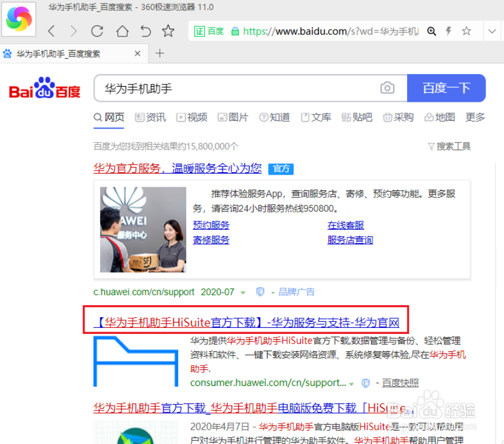
Task: Click the Huawei service center thumbnail
Action: (x=143, y=230)
